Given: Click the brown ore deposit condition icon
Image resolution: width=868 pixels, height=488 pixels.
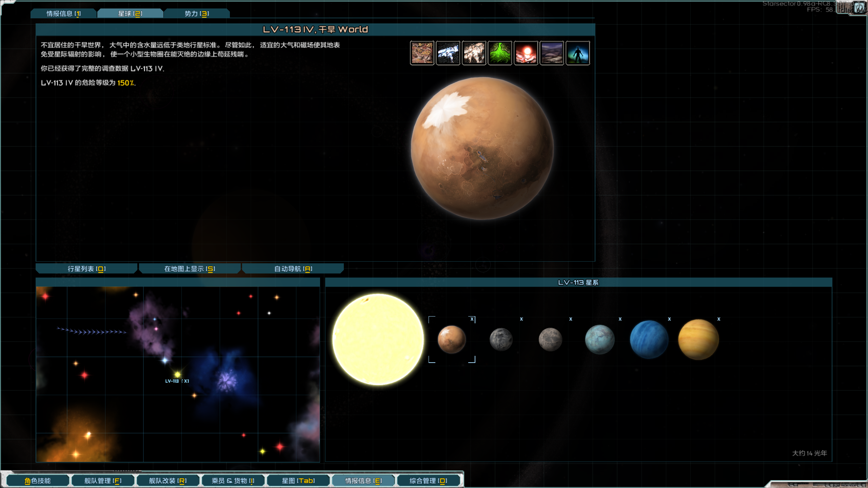Looking at the screenshot, I should (x=422, y=53).
